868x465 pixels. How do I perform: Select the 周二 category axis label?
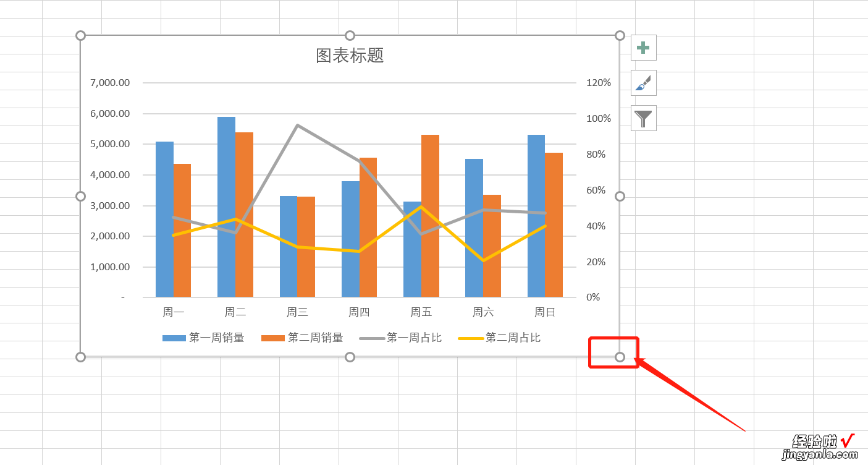pyautogui.click(x=235, y=312)
